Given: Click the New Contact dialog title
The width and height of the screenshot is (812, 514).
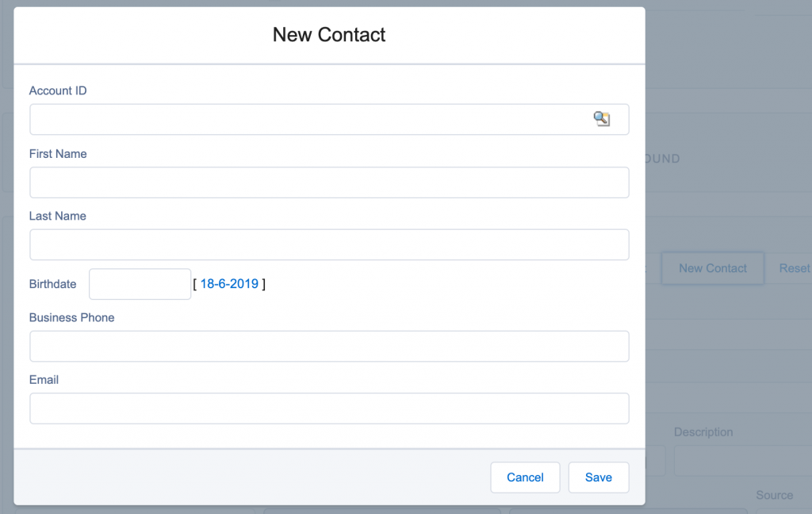Looking at the screenshot, I should [x=328, y=35].
